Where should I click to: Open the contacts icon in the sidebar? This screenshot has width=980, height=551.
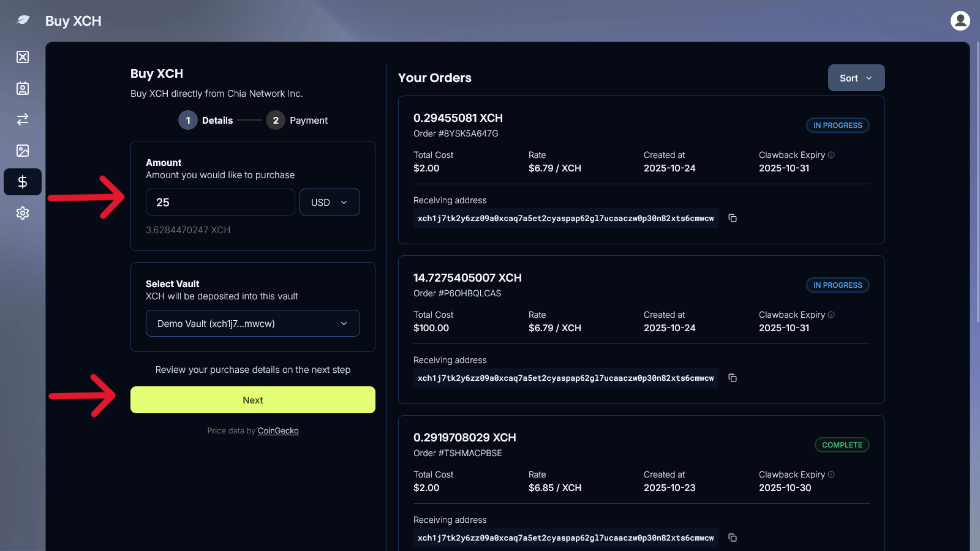point(23,88)
